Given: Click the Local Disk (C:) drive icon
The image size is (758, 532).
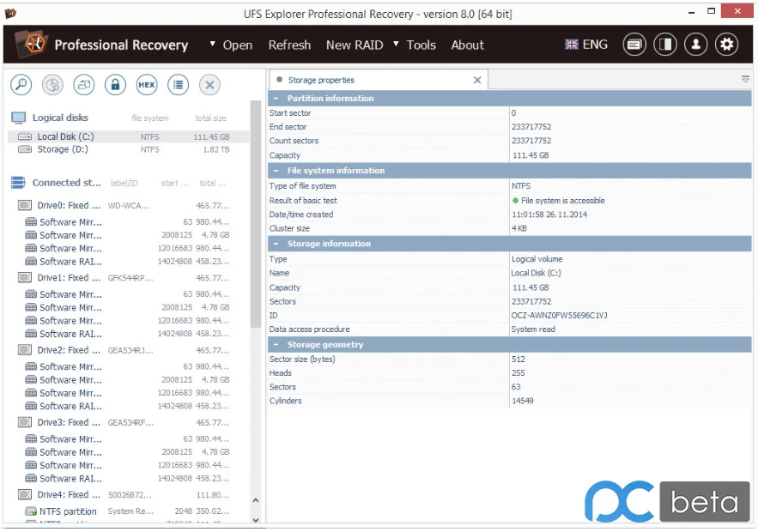Looking at the screenshot, I should coord(25,136).
